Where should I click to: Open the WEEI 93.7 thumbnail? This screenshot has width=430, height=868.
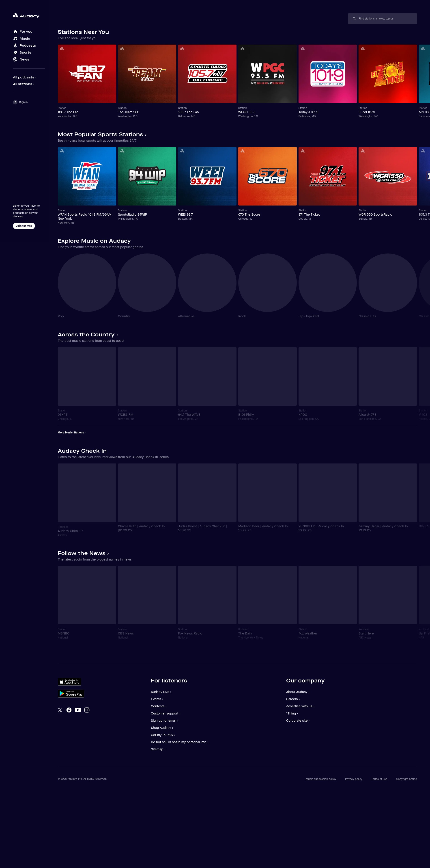point(207,176)
